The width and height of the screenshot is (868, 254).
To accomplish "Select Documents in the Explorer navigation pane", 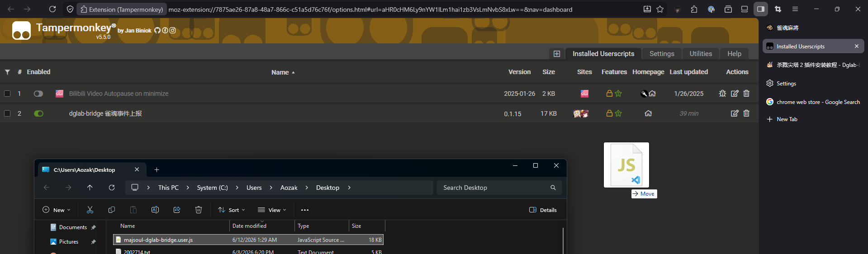I will [x=73, y=227].
